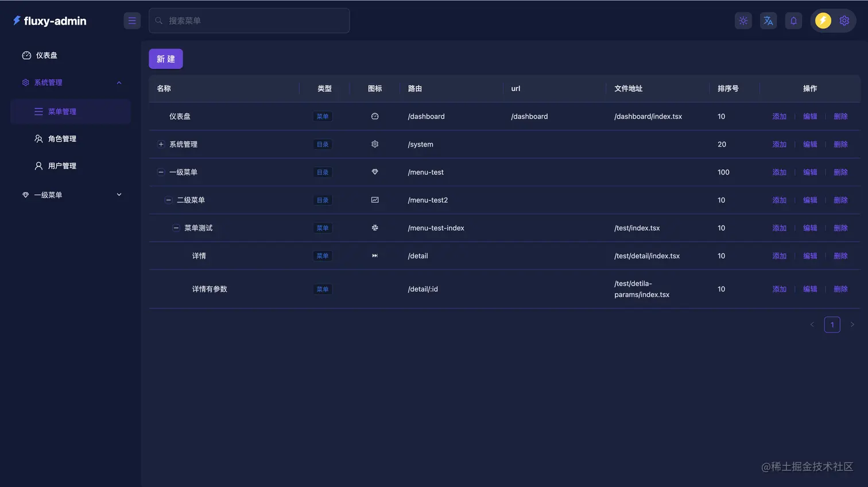This screenshot has height=487, width=868.
Task: Click 编辑 in /menu-test2 row
Action: (x=810, y=200)
